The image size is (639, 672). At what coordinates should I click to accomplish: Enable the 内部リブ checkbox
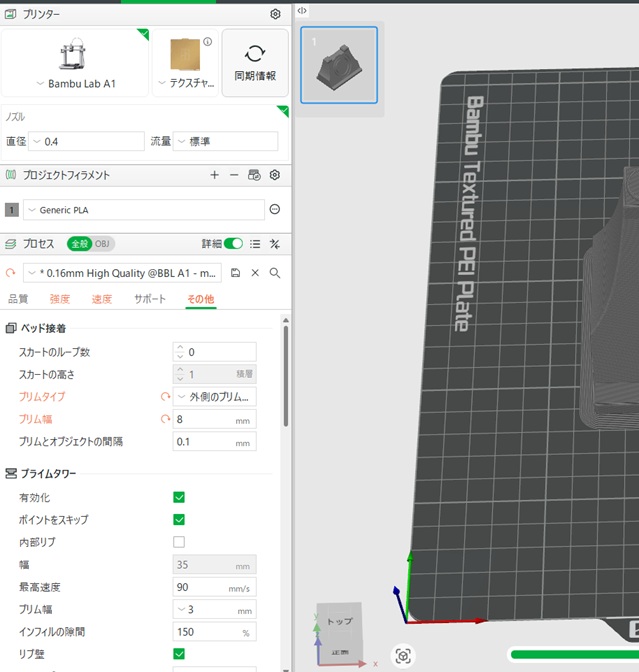pos(179,542)
